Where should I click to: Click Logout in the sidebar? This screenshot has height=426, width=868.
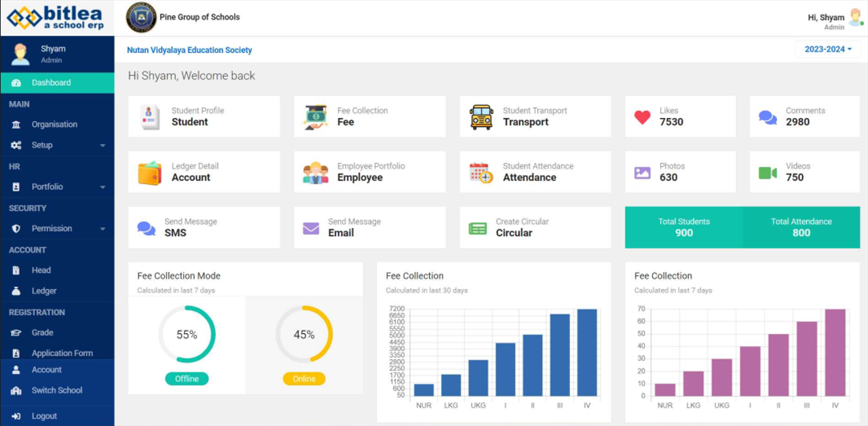point(44,417)
